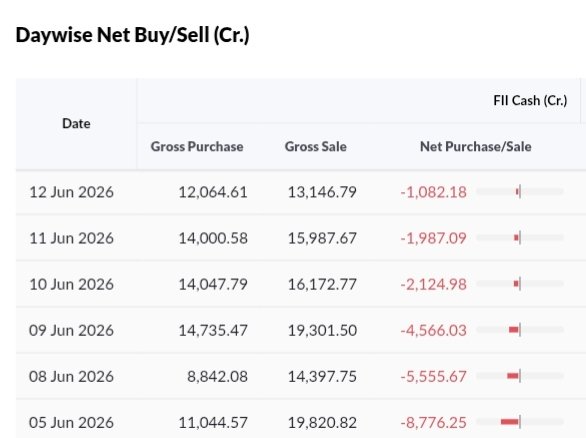Click the 11 Jun 2026 date cell
586x438 pixels.
tap(71, 238)
